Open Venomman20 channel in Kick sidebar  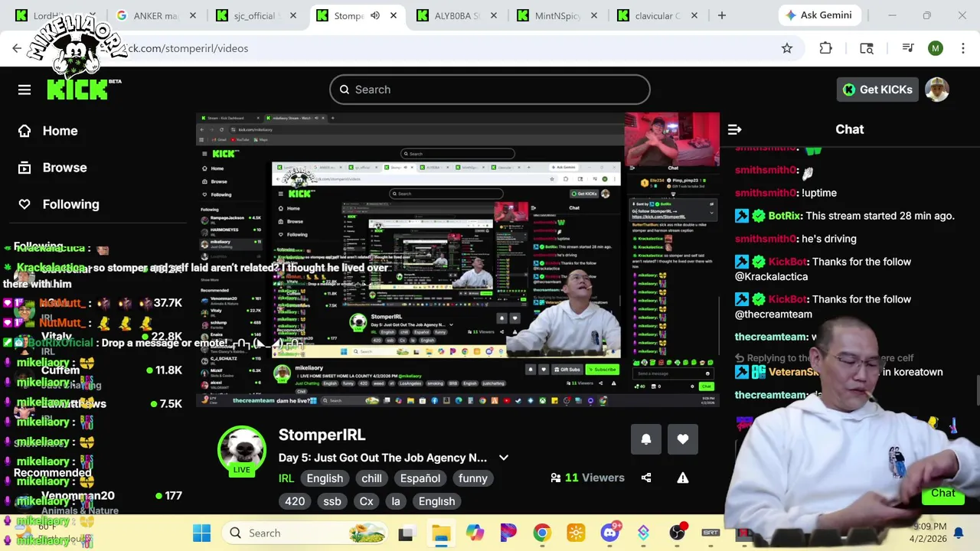[78, 496]
